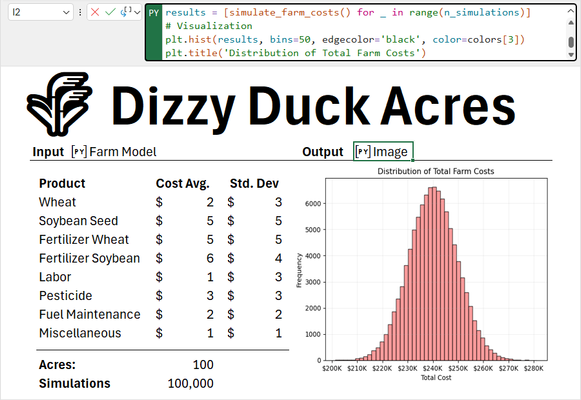The image size is (581, 400).
Task: Open the Name Box dropdown arrow
Action: point(66,13)
